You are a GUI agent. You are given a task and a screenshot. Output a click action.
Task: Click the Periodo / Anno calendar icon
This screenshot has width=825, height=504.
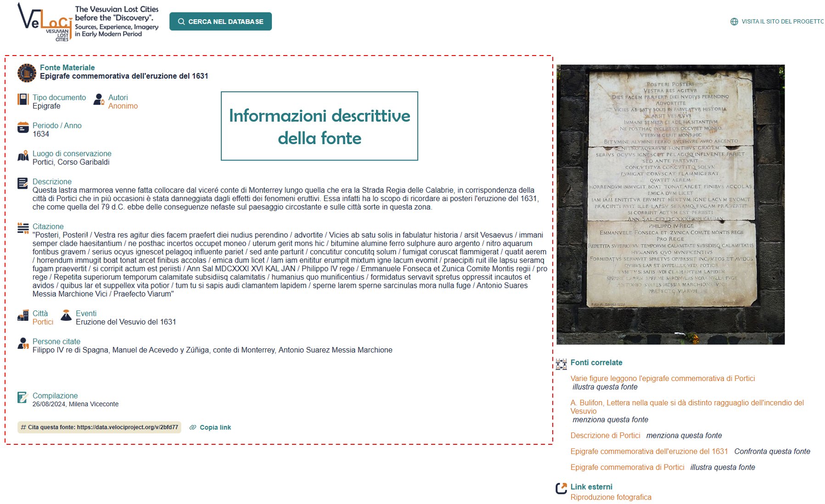pos(23,128)
